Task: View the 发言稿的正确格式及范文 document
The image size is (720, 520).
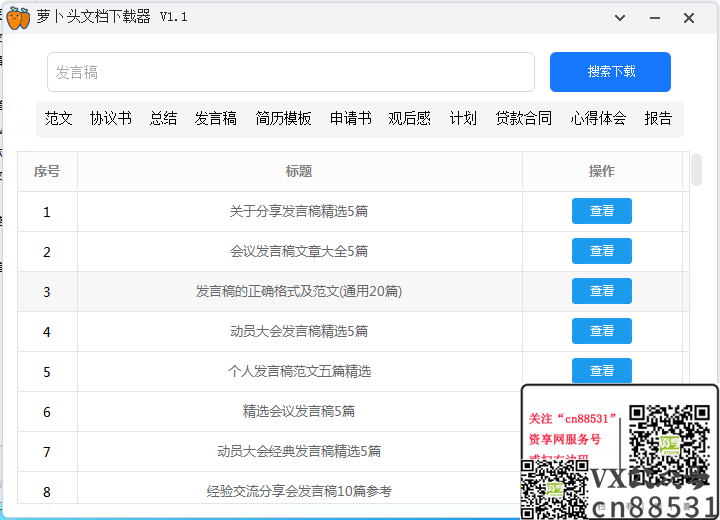Action: (601, 291)
